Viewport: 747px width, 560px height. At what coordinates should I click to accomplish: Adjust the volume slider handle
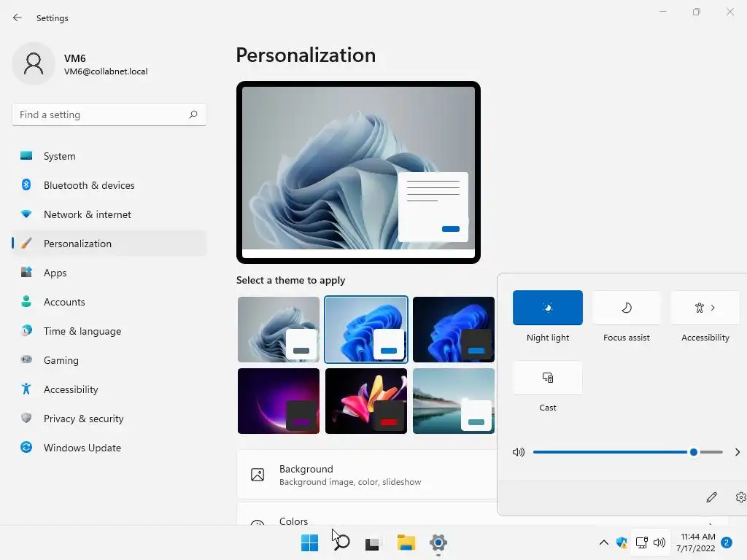coord(694,452)
